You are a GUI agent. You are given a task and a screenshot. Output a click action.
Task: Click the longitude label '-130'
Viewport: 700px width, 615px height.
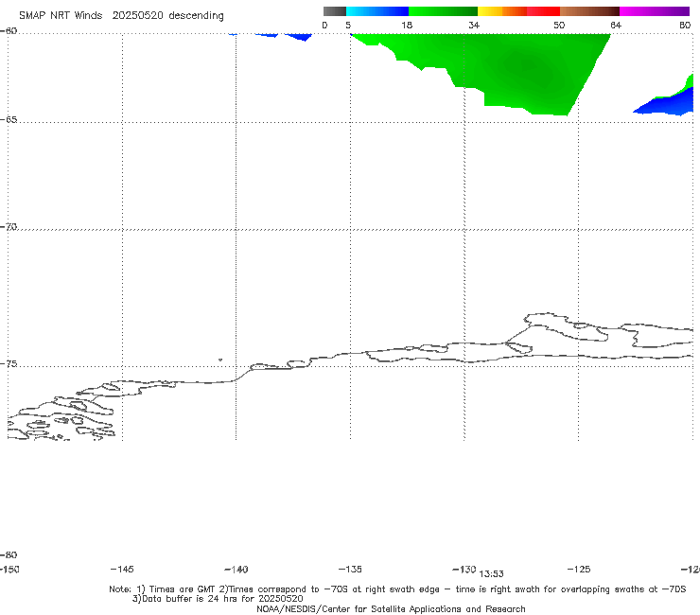point(464,570)
